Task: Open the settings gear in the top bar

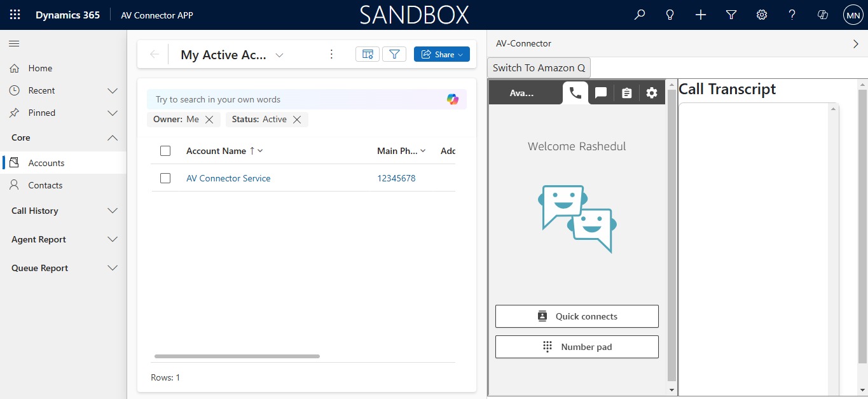Action: pos(762,15)
